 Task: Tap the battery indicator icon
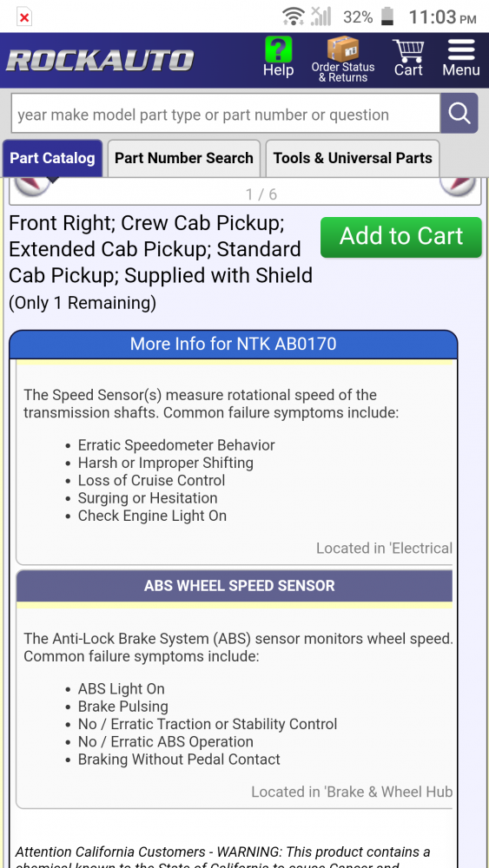click(x=387, y=16)
